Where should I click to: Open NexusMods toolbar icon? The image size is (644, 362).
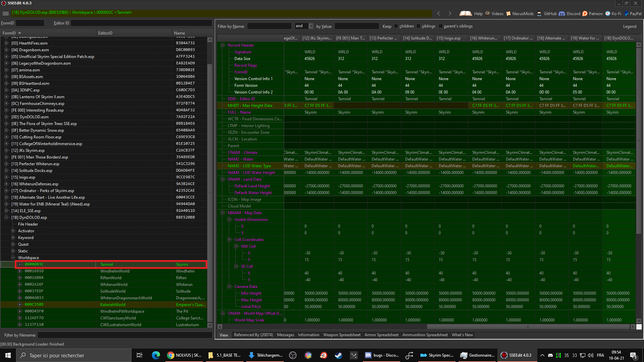(508, 14)
